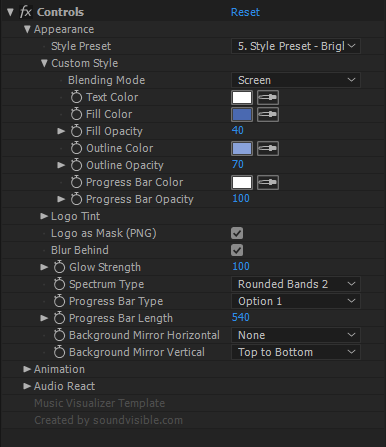Click Text Color stopwatch icon
Image resolution: width=386 pixels, height=447 pixels.
pyautogui.click(x=76, y=97)
